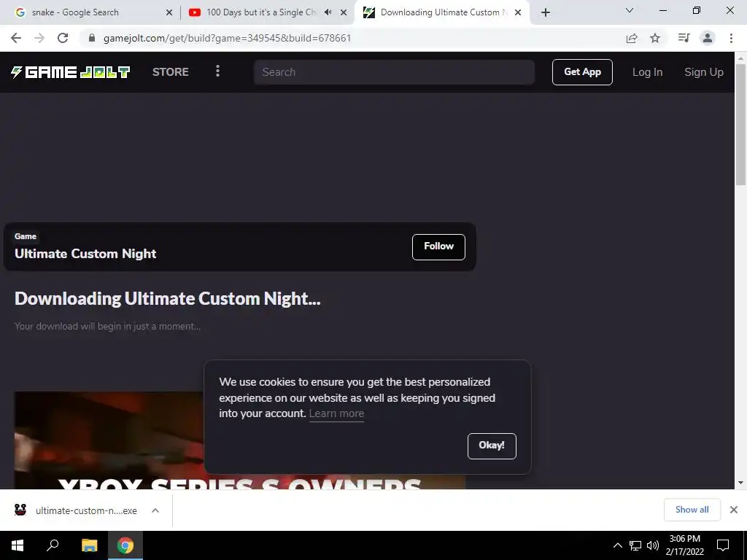Open the volume tray icon

653,545
